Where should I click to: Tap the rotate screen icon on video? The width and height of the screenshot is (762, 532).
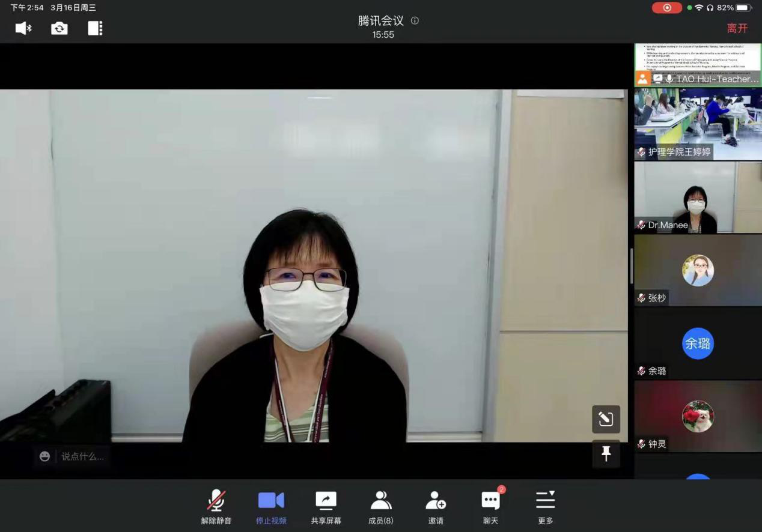coord(606,419)
